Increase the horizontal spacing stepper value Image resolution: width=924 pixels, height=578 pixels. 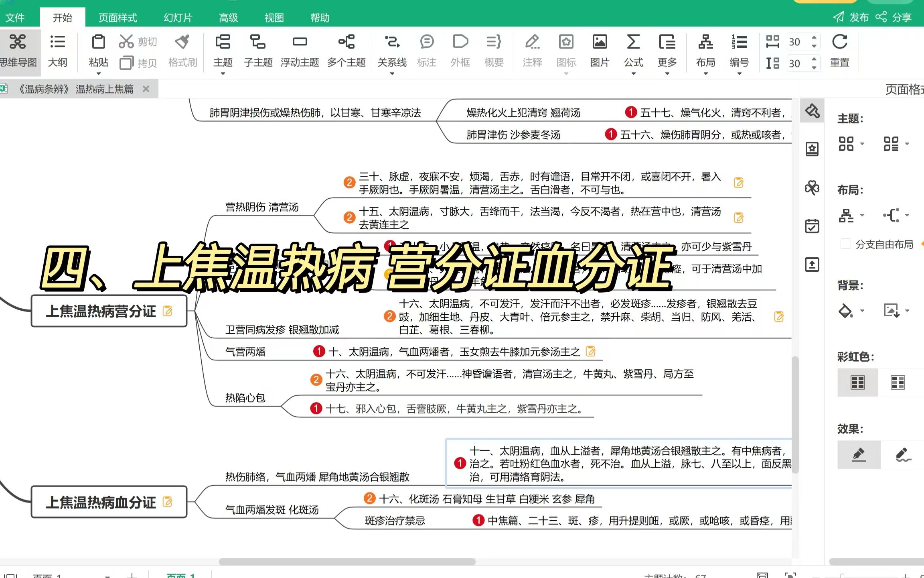814,38
